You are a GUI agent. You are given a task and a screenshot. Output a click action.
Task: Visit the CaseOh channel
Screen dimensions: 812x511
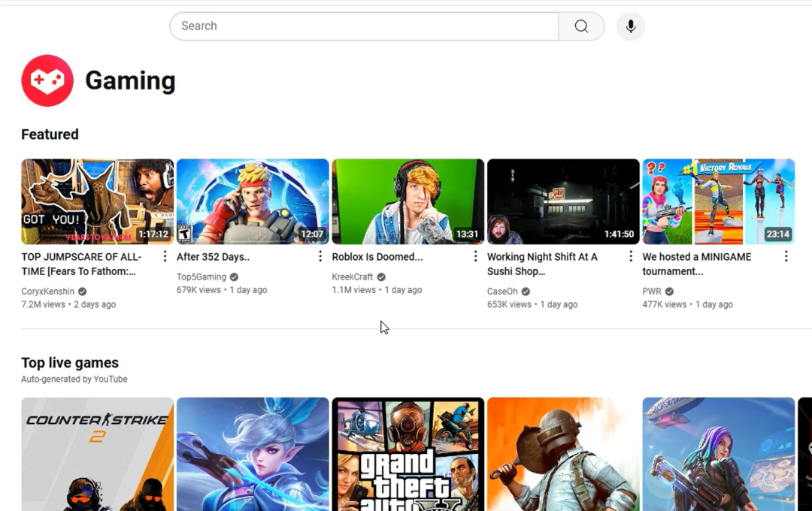[x=502, y=292]
